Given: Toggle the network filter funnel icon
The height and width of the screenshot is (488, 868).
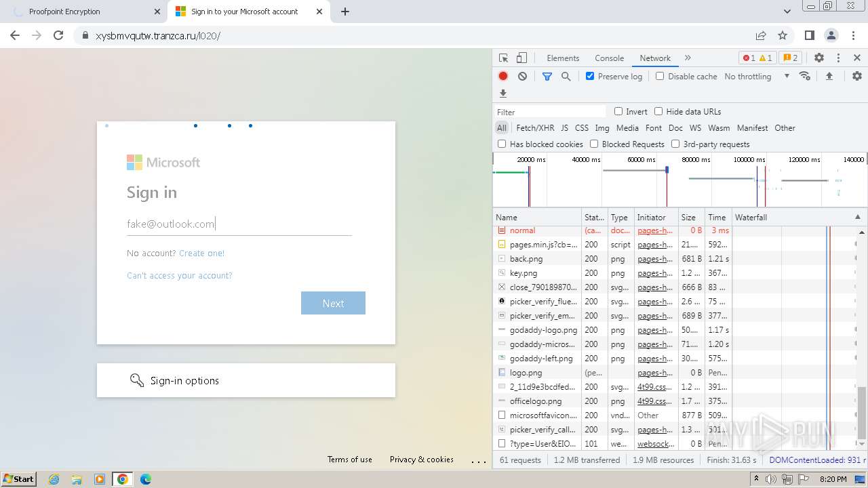Looking at the screenshot, I should tap(547, 77).
